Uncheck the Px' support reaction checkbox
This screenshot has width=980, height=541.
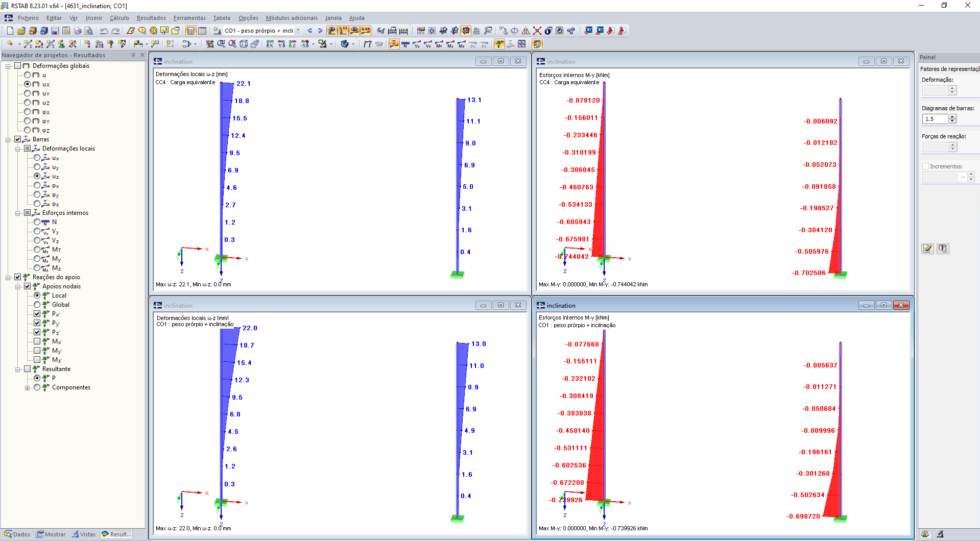click(x=37, y=314)
